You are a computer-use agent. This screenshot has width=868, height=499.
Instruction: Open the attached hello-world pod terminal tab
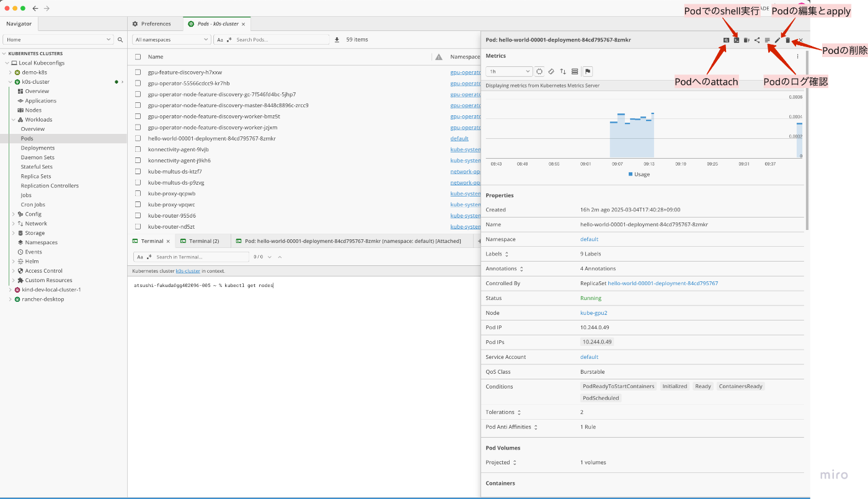pyautogui.click(x=352, y=241)
